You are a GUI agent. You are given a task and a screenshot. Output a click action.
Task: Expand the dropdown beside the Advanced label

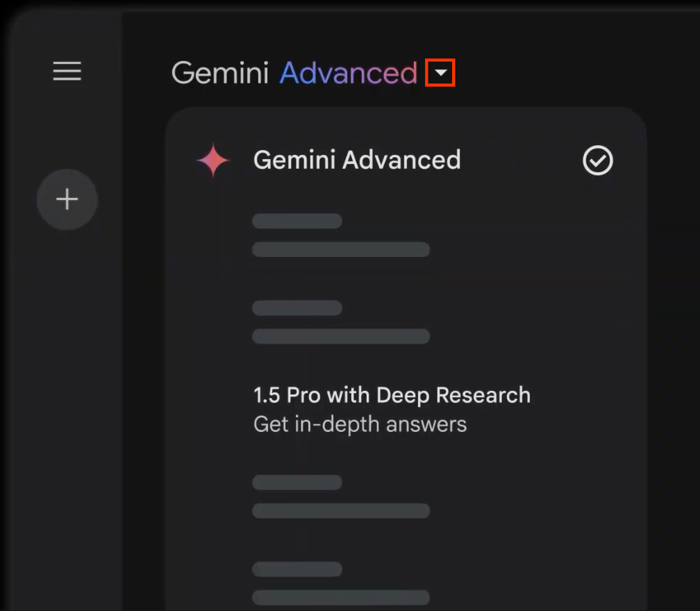tap(440, 72)
